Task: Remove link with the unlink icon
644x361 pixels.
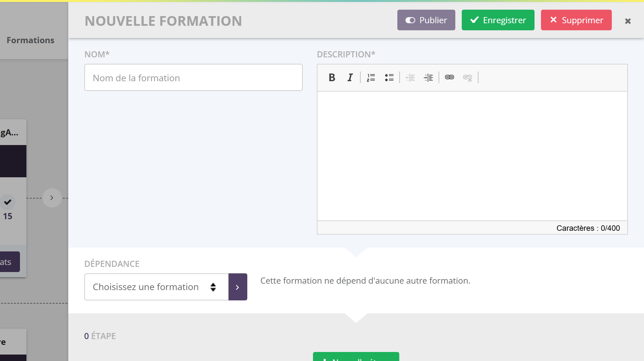Action: 468,77
